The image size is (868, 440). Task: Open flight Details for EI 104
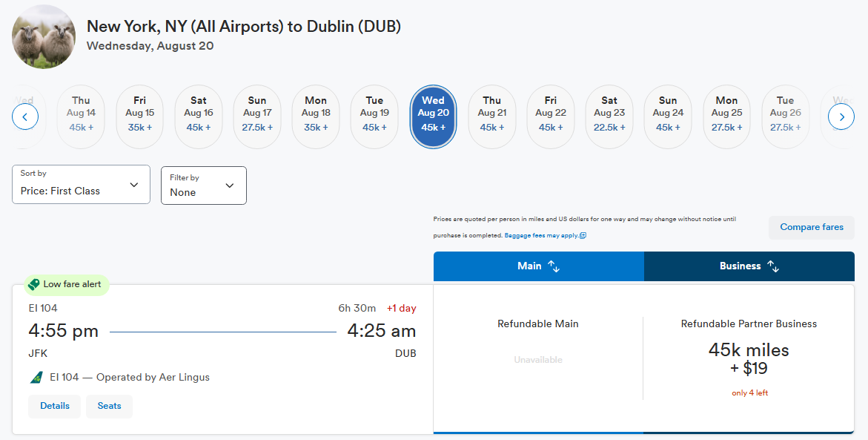[x=55, y=406]
